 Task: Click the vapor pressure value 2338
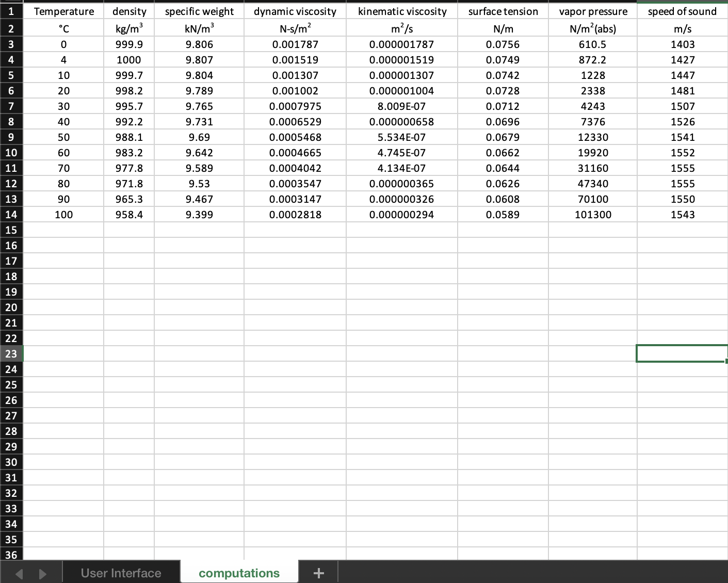[592, 91]
